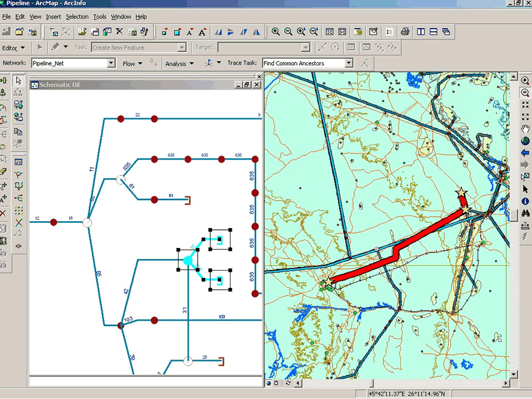Screen dimensions: 532x399
Task: Open the Network Pipeline_Net dropdown
Action: pyautogui.click(x=111, y=63)
